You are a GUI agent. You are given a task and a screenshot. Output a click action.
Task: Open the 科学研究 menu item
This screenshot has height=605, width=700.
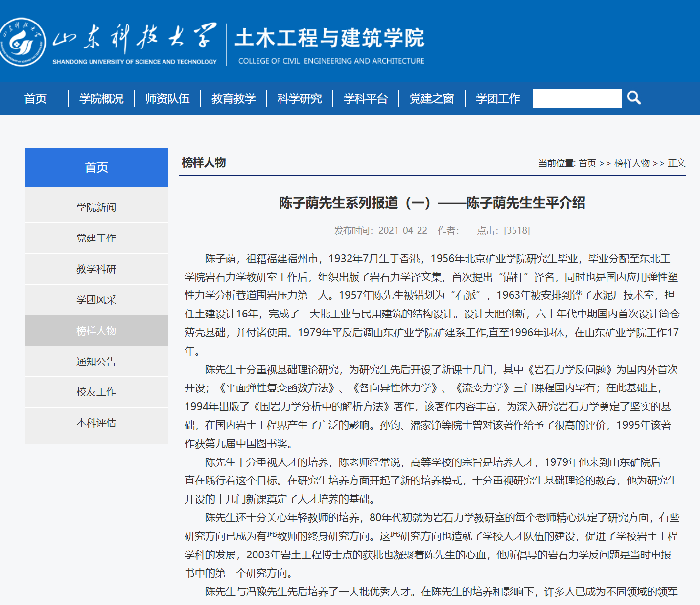click(300, 98)
